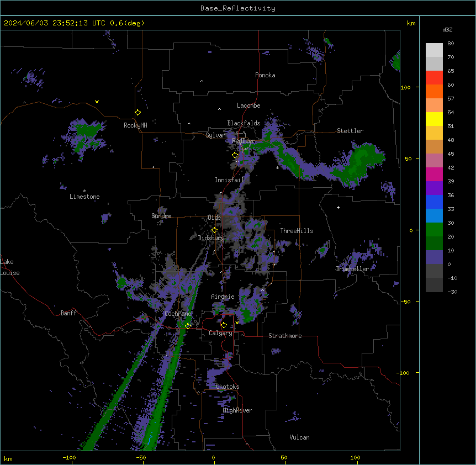The height and width of the screenshot is (465, 476).
Task: Click the Ponoka city label
Action: click(265, 75)
